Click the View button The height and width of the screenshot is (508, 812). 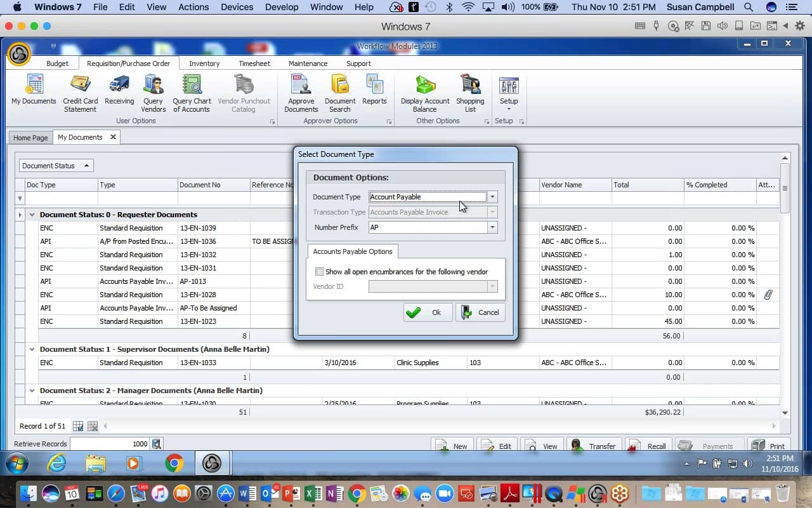542,446
